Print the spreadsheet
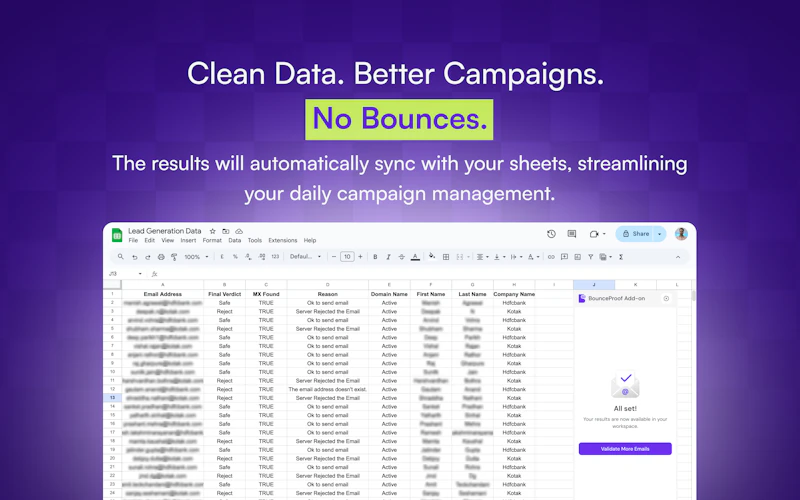 161,257
